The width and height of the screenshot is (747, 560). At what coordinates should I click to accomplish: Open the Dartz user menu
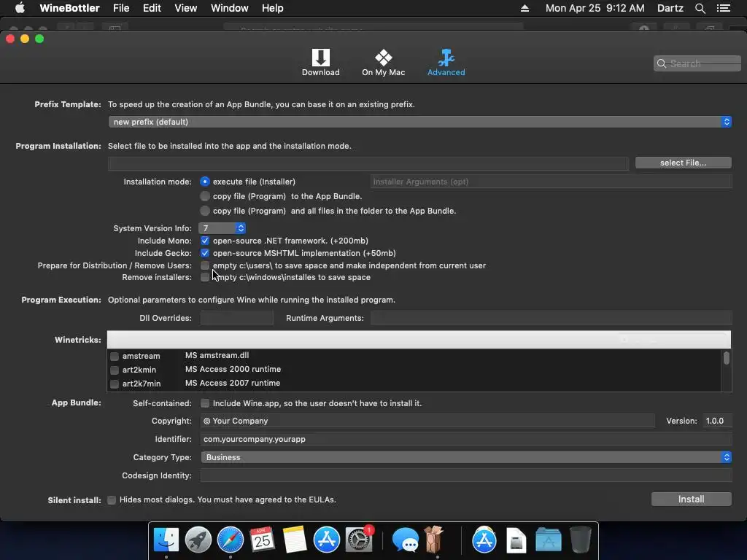point(670,8)
